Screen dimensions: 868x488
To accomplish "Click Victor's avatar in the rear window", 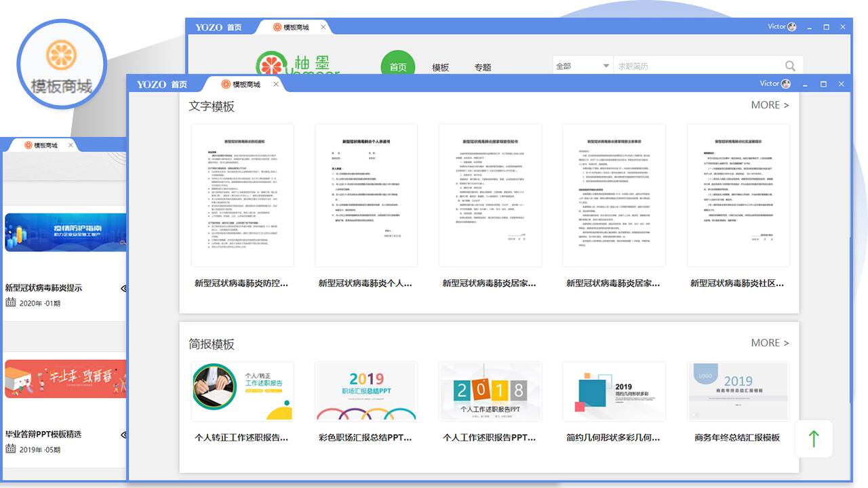I will 792,27.
